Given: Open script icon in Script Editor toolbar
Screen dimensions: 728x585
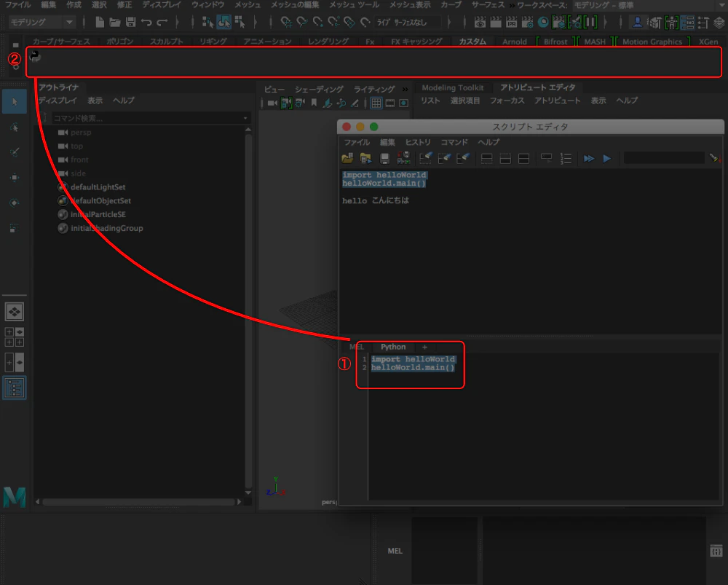Looking at the screenshot, I should coord(347,159).
